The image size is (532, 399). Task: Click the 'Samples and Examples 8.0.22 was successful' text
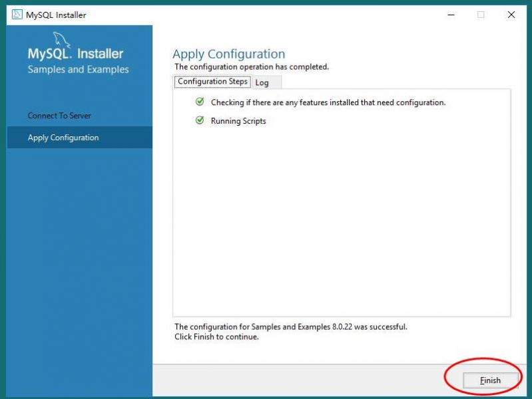pyautogui.click(x=290, y=327)
